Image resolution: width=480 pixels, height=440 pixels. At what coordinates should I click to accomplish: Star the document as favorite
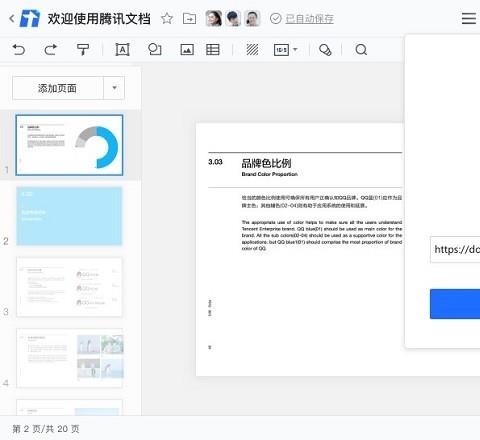click(x=167, y=18)
